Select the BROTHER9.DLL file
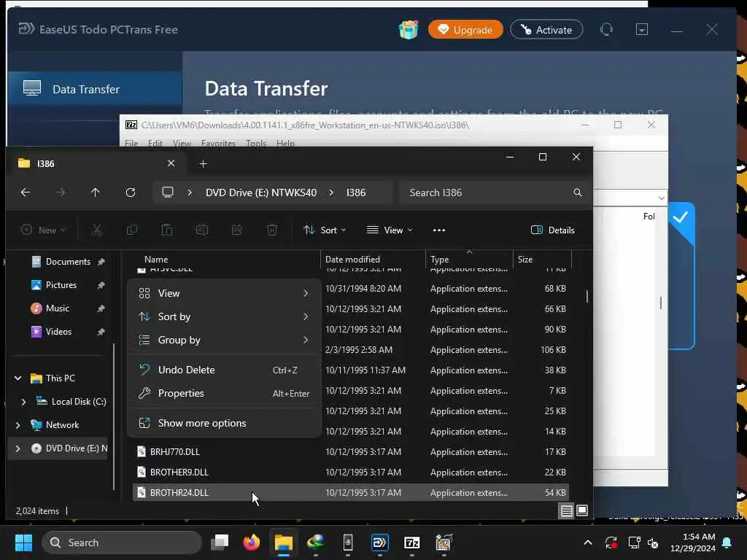 [x=179, y=472]
